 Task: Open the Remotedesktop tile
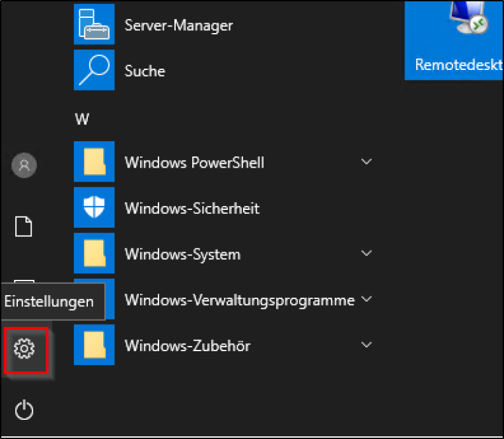454,40
